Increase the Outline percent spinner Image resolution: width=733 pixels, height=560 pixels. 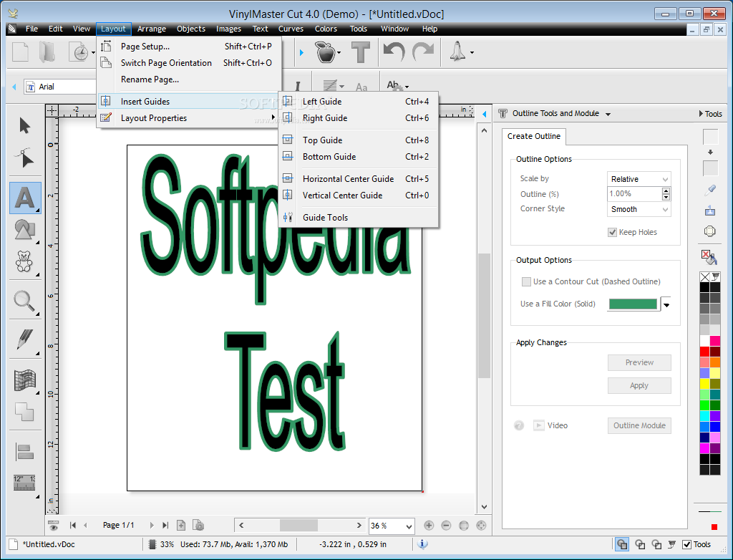(x=666, y=190)
